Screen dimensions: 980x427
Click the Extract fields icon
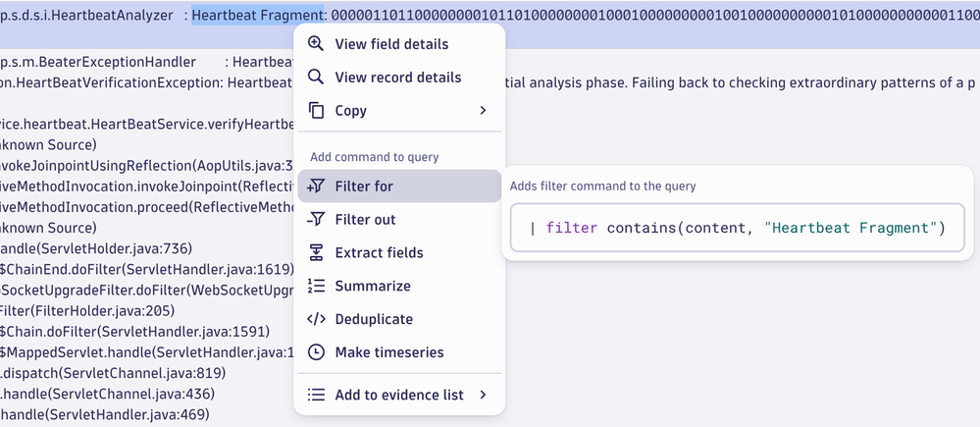[x=316, y=253]
